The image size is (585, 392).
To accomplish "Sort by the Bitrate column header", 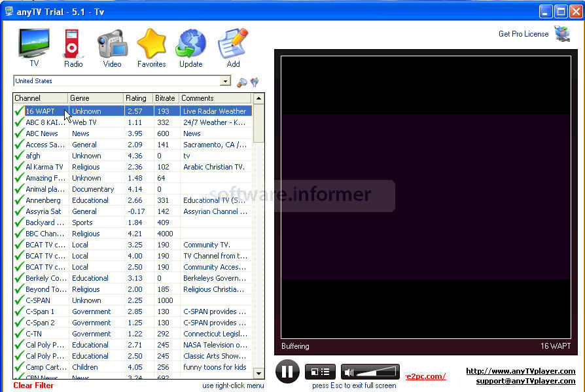I will [x=166, y=98].
